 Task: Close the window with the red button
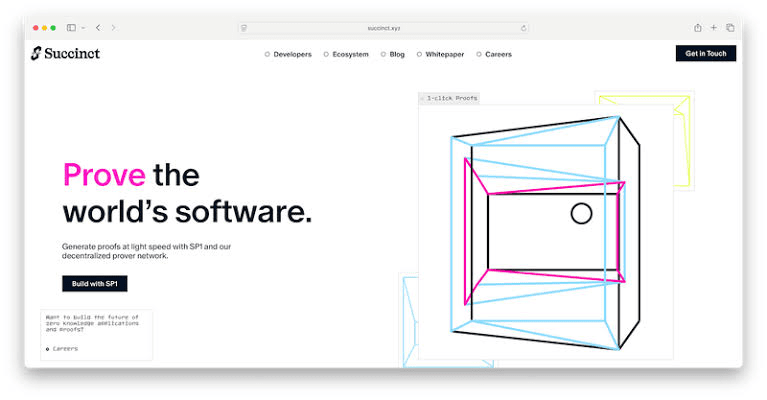coord(36,28)
